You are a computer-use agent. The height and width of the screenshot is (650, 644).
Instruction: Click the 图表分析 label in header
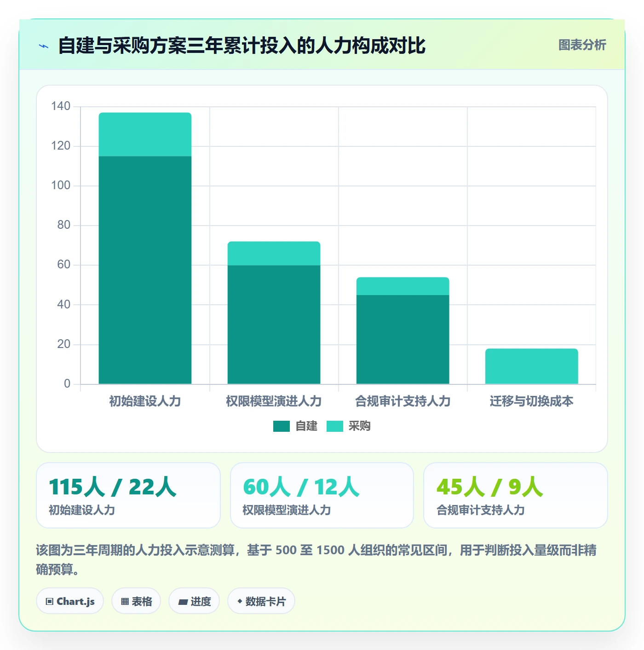pos(582,45)
